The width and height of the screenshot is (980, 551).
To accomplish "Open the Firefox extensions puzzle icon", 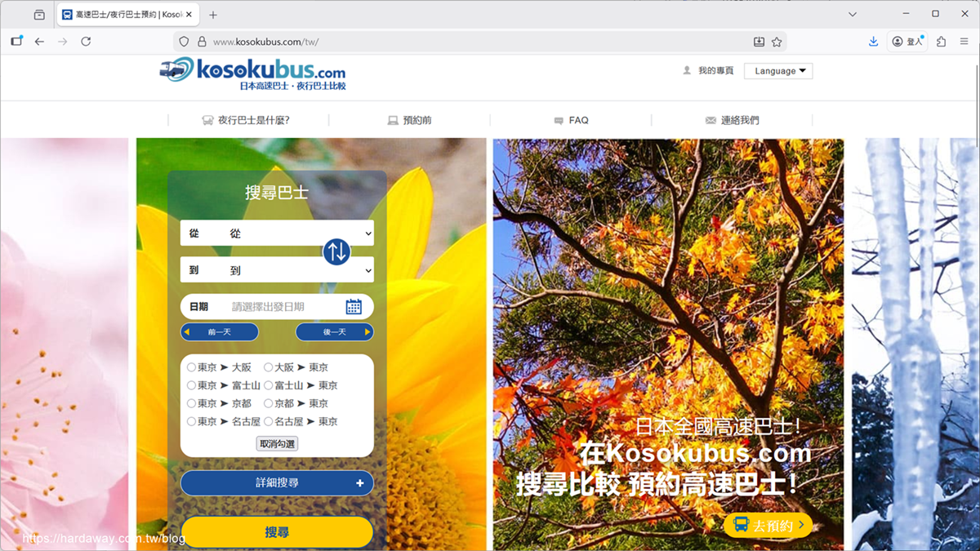I will pos(942,42).
